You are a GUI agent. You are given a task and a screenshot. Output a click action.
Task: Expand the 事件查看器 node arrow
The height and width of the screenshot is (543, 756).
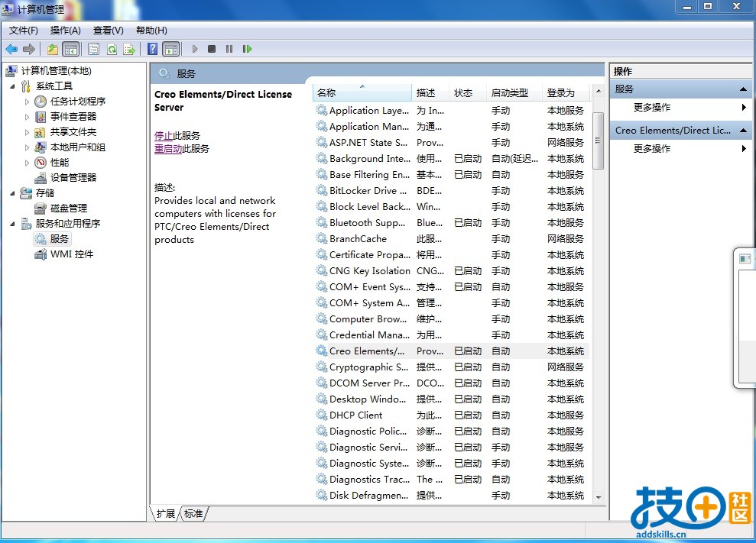pyautogui.click(x=27, y=117)
